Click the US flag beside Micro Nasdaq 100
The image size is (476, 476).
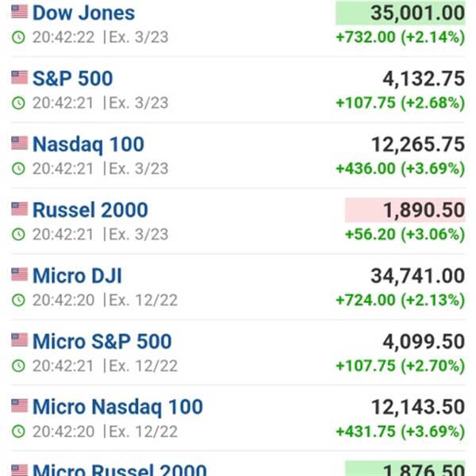tap(19, 406)
